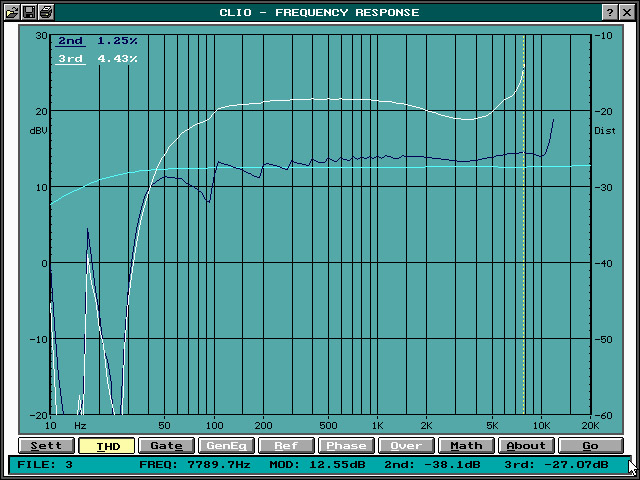
Task: Open file using the folder icon
Action: 12,13
